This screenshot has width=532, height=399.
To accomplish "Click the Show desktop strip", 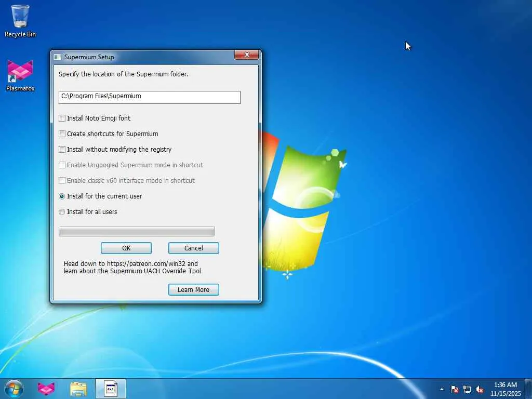I will (528, 389).
